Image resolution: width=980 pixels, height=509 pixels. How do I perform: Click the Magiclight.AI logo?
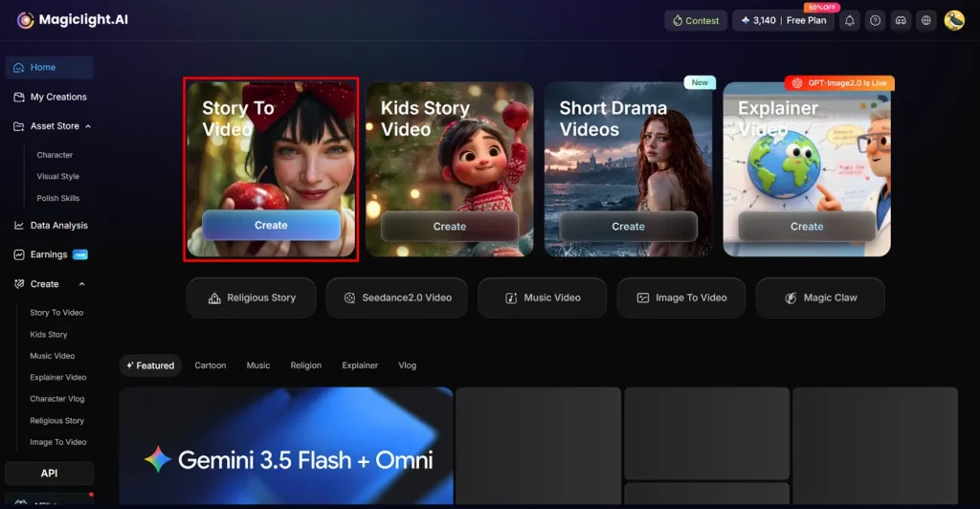tap(73, 20)
